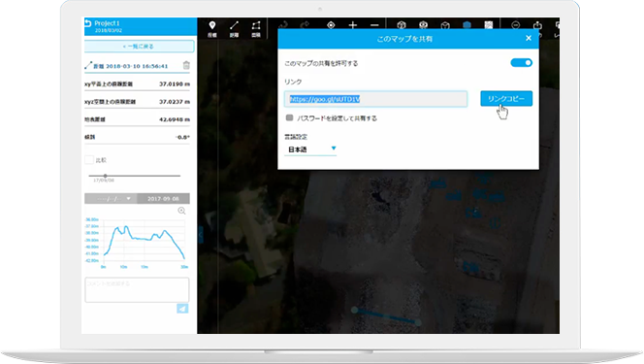Check the password sharing checkbox
Image resolution: width=644 pixels, height=364 pixels.
pyautogui.click(x=290, y=117)
